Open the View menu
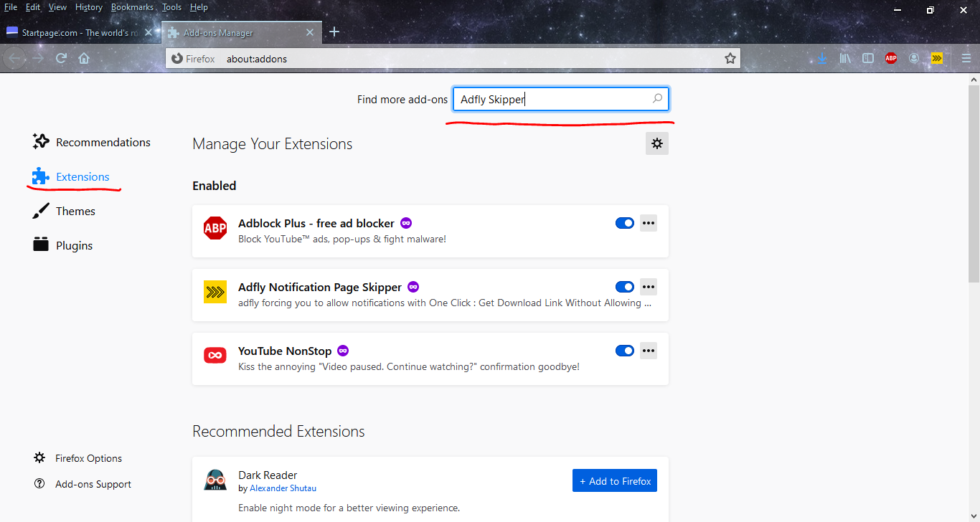The image size is (980, 522). (57, 7)
